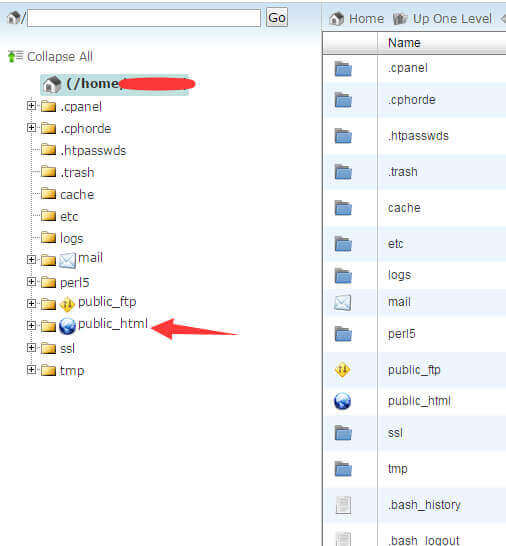This screenshot has width=506, height=546.
Task: Click the mail envelope icon in file list
Action: (x=343, y=303)
